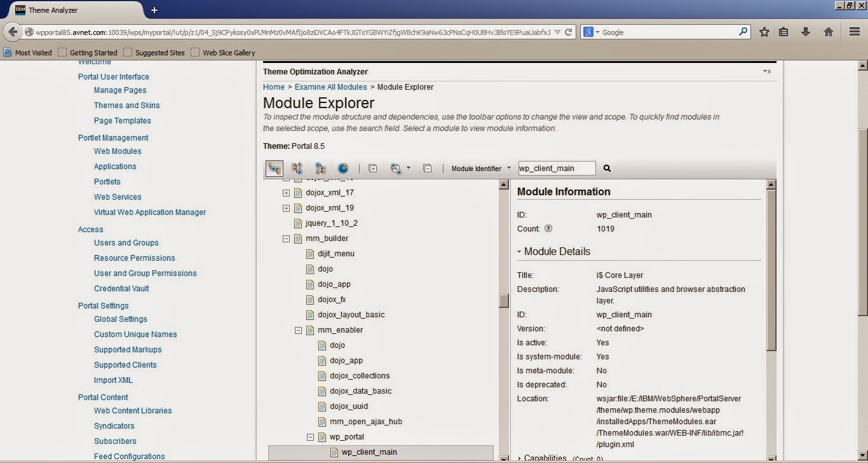Image resolution: width=868 pixels, height=463 pixels.
Task: Open the Firefox hamburger menu
Action: (855, 32)
